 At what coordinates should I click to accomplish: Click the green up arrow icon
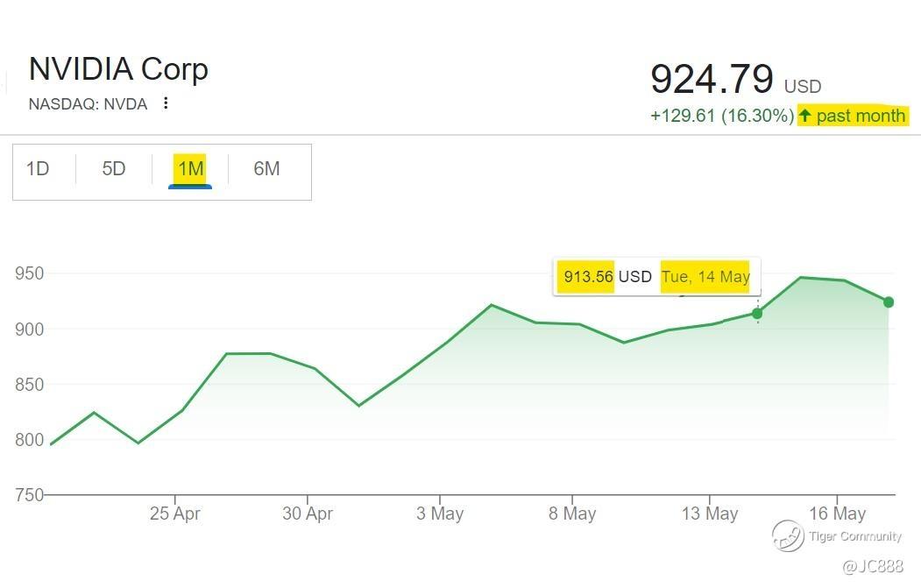(805, 116)
